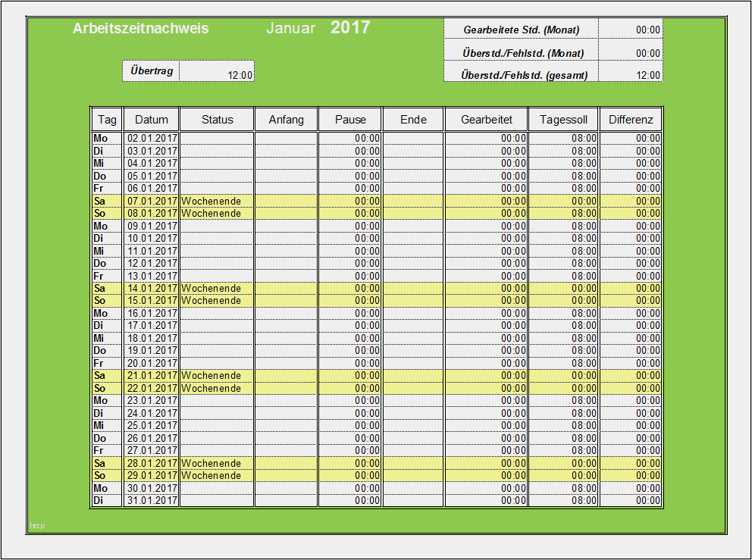
Task: Select the Ende cell for 03.01.2017
Action: coord(413,151)
